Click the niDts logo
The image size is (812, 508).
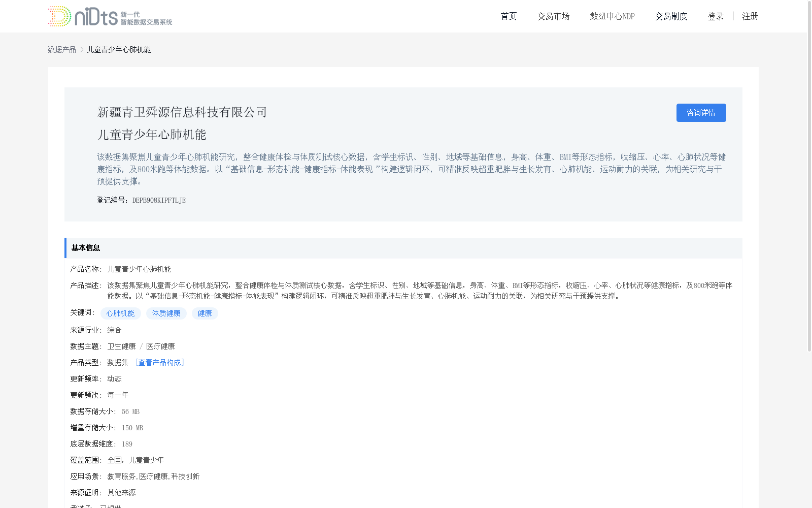coord(110,16)
